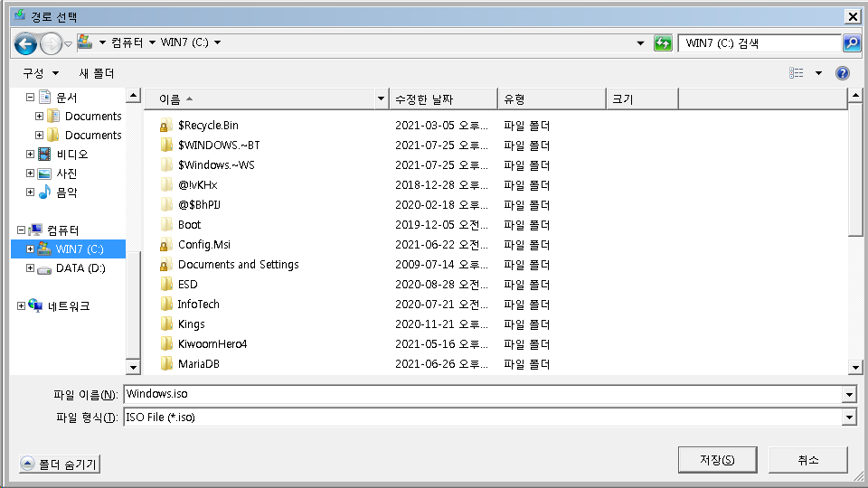
Task: Sort by 수정한 날짜 column header
Action: point(443,99)
